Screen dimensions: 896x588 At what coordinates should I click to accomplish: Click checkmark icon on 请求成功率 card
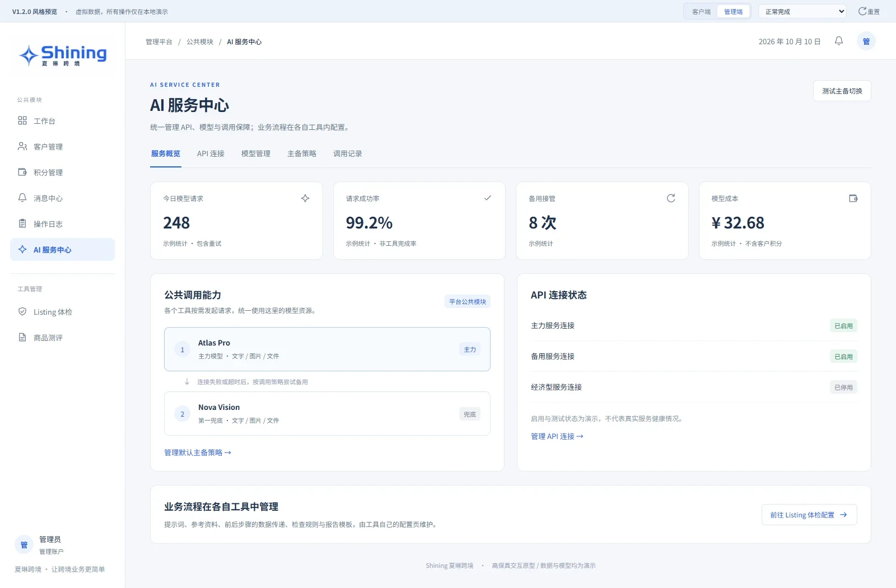488,198
